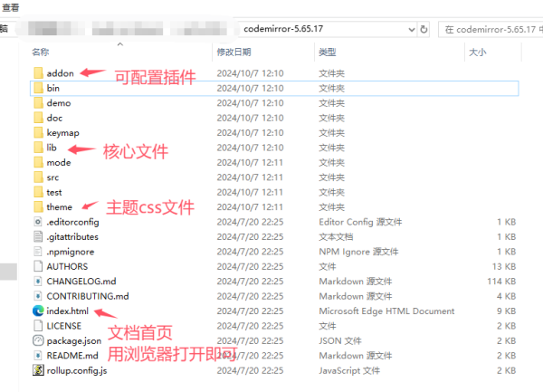The image size is (543, 392).
Task: Select the LICENSE file name
Action: (64, 326)
